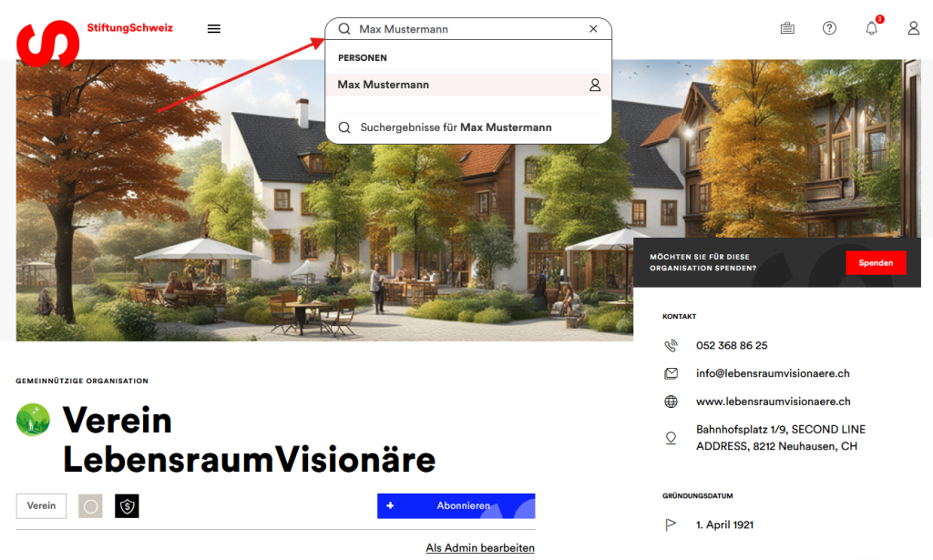Image resolution: width=933 pixels, height=560 pixels.
Task: Click the black shield dollar badge
Action: click(x=127, y=506)
